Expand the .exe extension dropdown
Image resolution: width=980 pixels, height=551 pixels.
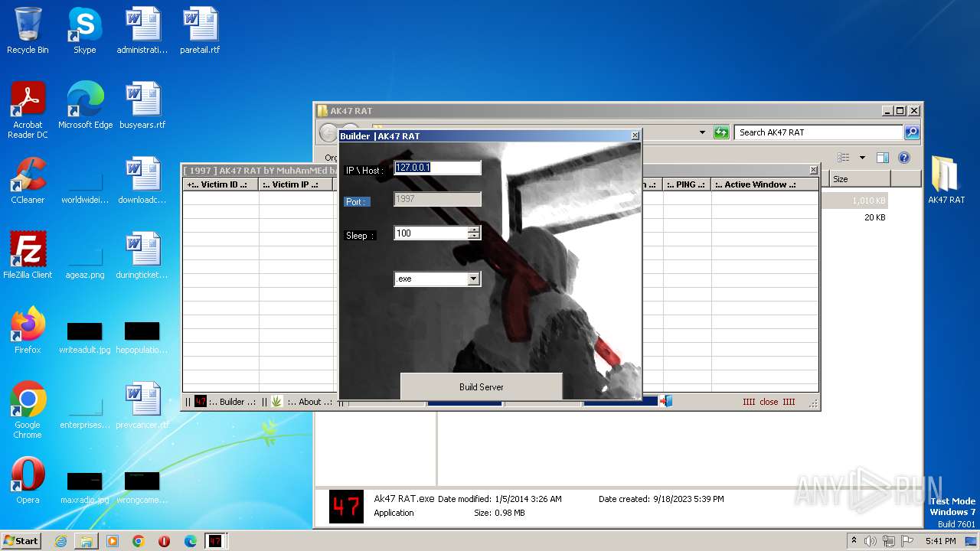[474, 279]
